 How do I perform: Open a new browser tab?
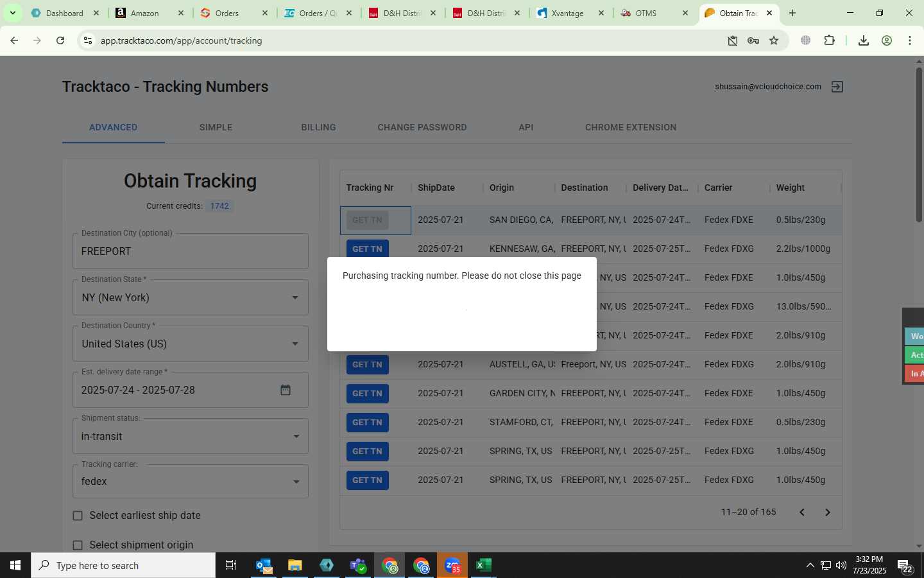click(792, 13)
